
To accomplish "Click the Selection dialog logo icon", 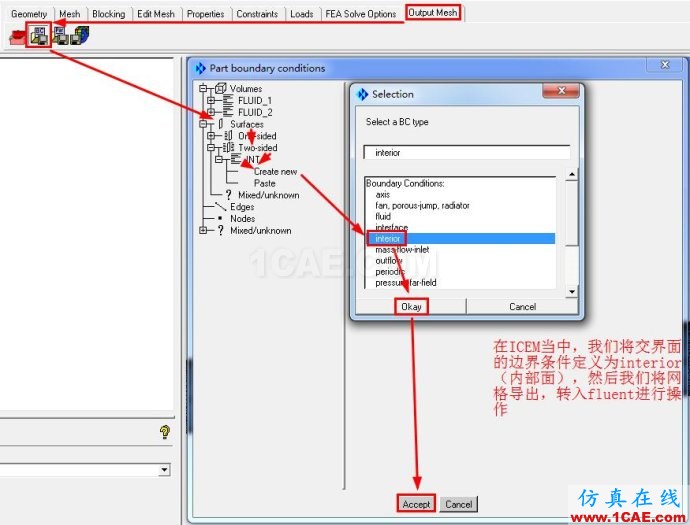I will 362,94.
